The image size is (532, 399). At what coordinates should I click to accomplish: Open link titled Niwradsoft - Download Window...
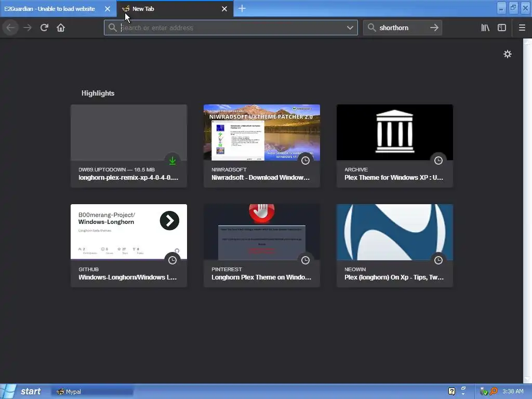[260, 178]
